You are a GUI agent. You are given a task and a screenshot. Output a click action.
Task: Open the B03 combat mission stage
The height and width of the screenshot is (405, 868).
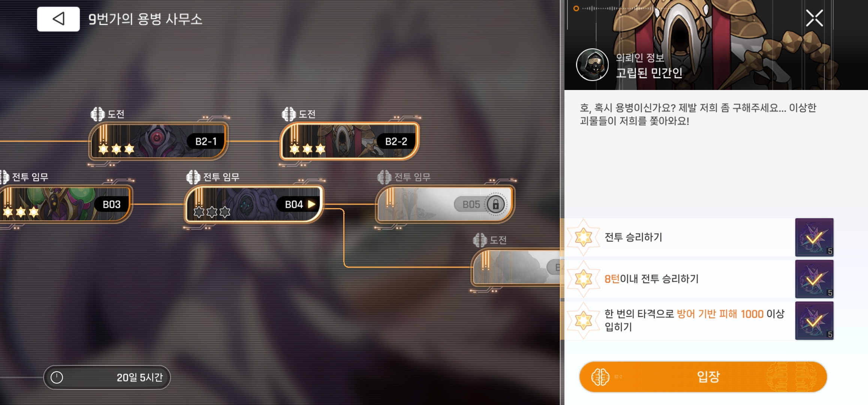pos(65,204)
